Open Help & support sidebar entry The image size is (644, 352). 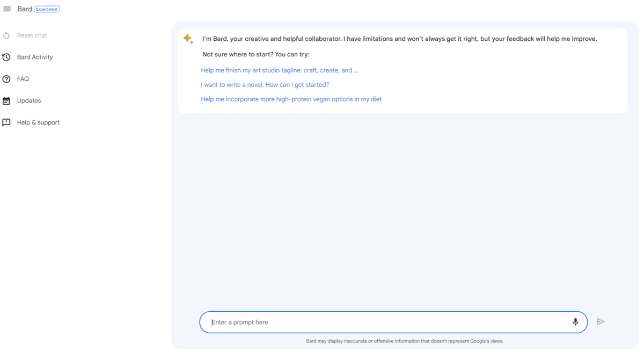pyautogui.click(x=39, y=122)
